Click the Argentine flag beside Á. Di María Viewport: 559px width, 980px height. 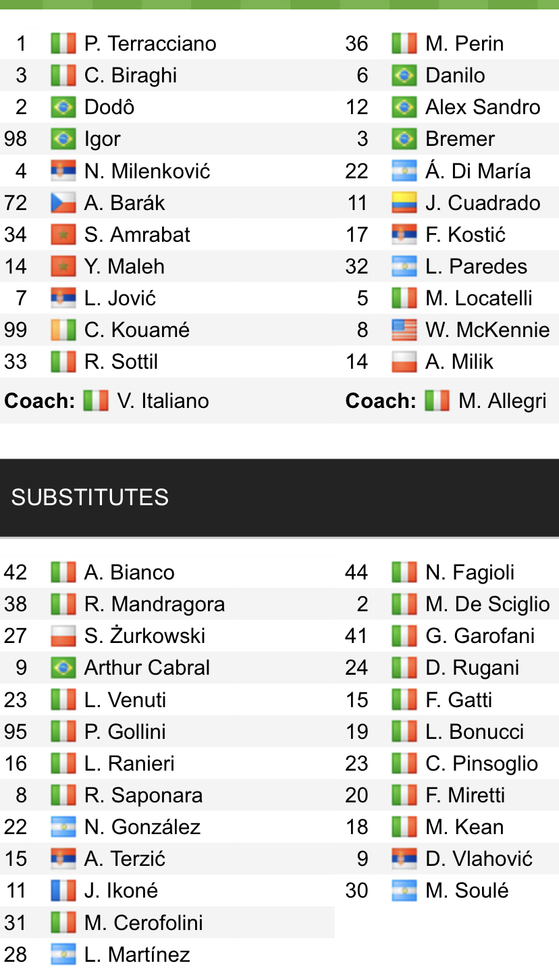tap(404, 171)
